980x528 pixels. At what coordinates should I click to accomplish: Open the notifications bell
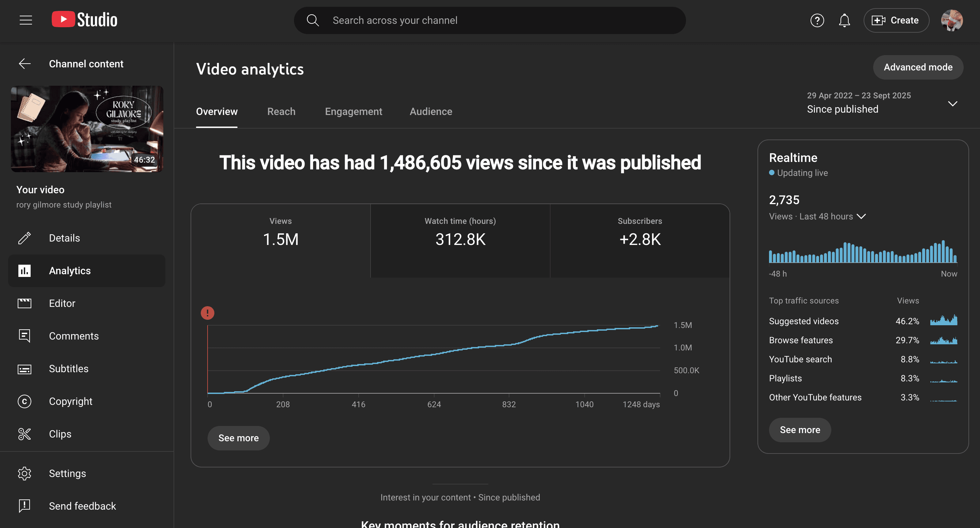click(844, 20)
